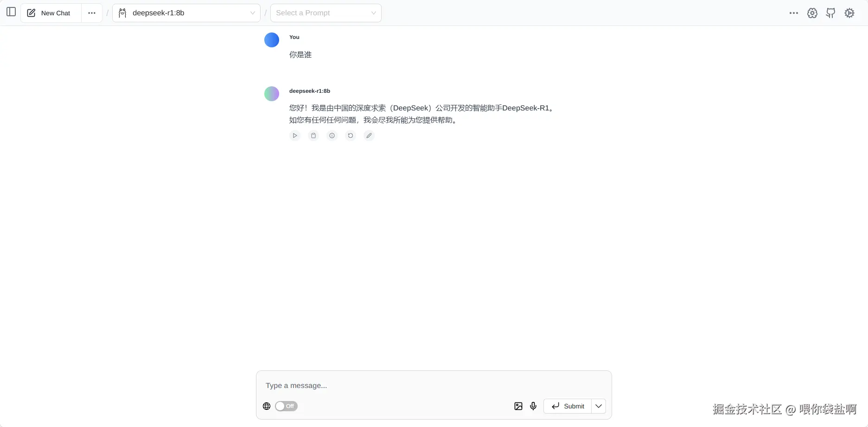
Task: Open the top-right ellipsis menu
Action: (x=794, y=13)
